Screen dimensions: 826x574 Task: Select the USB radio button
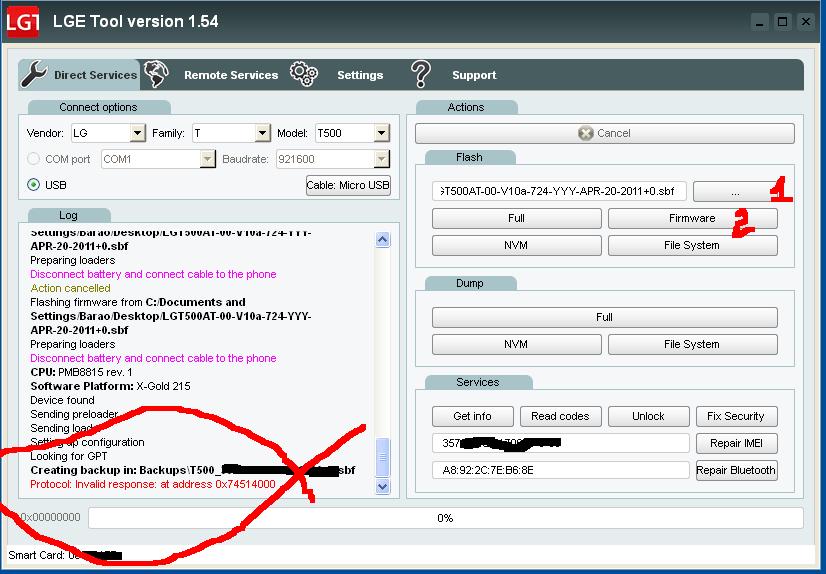click(x=33, y=185)
